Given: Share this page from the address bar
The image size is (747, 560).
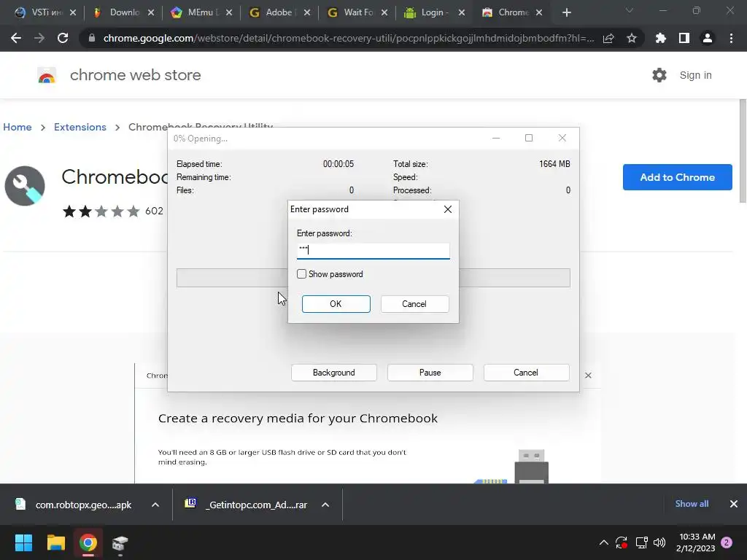Looking at the screenshot, I should [608, 38].
